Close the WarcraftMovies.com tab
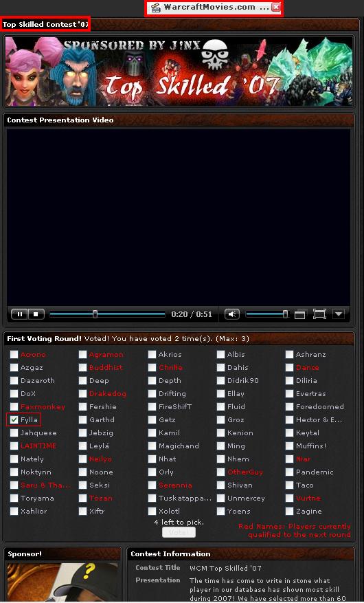Image resolution: width=364 pixels, height=603 pixels. pos(275,7)
